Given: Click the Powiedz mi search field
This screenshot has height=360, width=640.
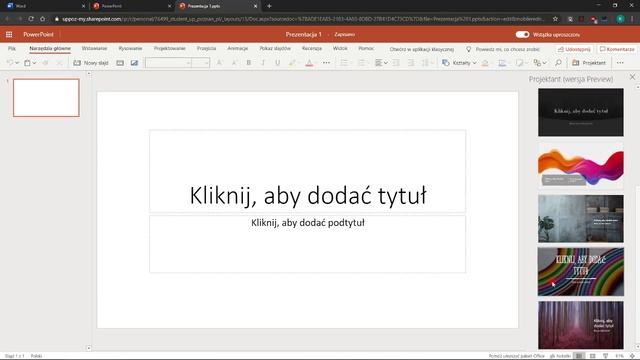Looking at the screenshot, I should [x=504, y=49].
